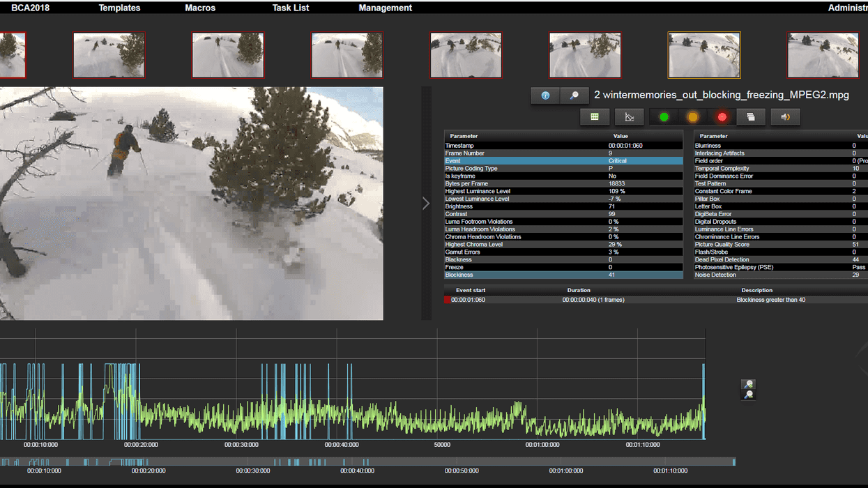Sort by the Description column header
This screenshot has width=868, height=488.
coord(757,290)
